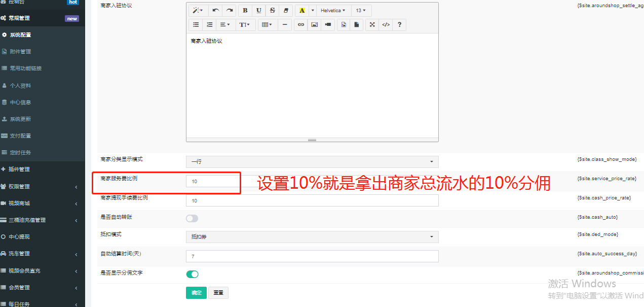The image size is (644, 307).
Task: Click the {$site.cash_price_rate} variable text
Action: pos(604,198)
